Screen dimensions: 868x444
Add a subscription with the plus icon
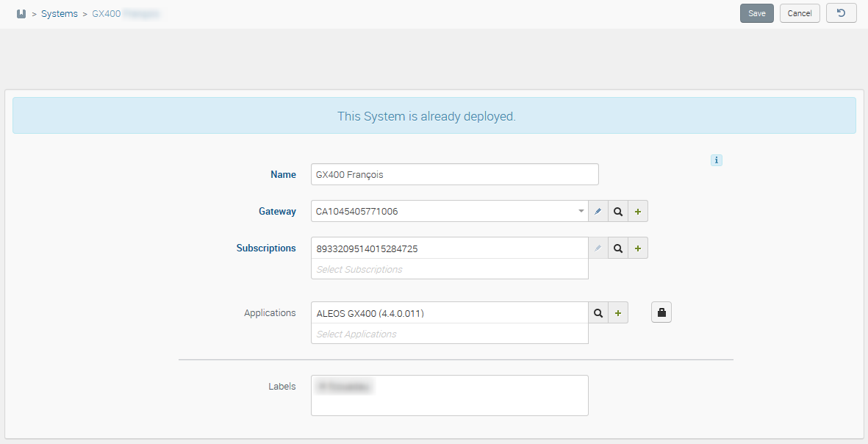637,248
